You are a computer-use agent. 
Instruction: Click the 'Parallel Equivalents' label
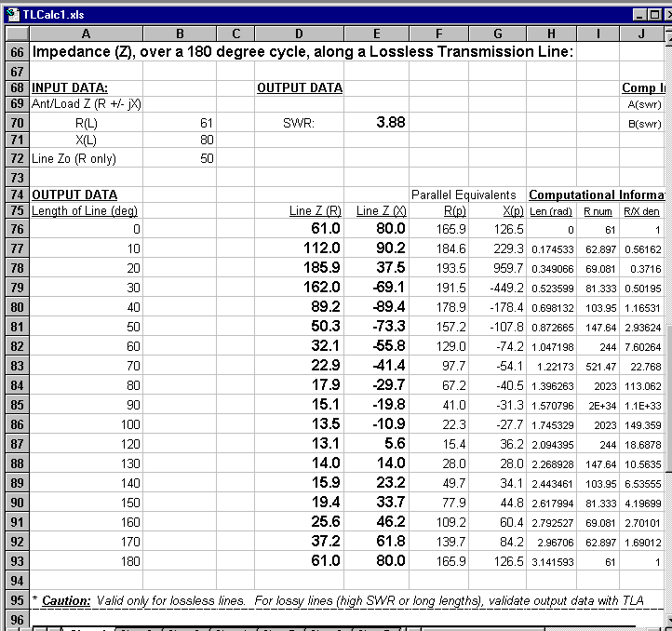click(464, 195)
